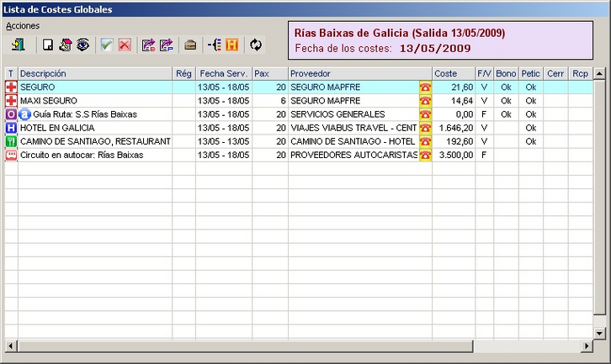Click the vertical scrollbar down arrow
611x364 pixels.
599,332
